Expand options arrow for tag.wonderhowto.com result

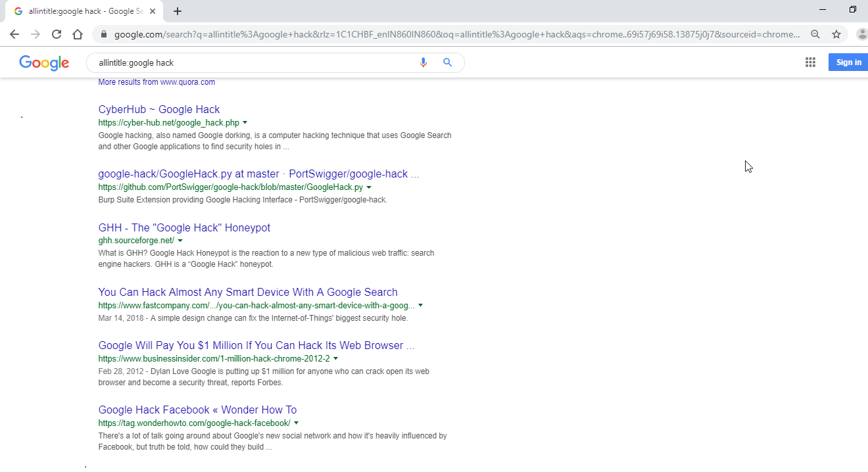[296, 423]
